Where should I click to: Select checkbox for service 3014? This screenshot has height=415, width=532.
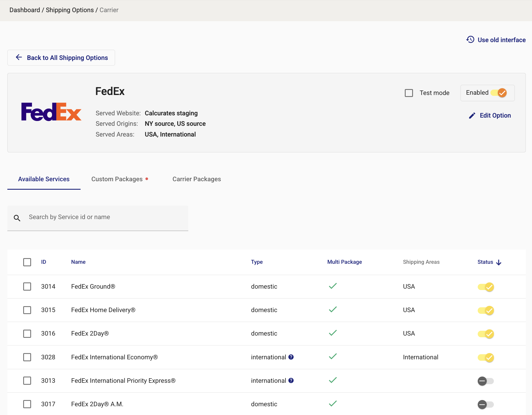tap(27, 286)
